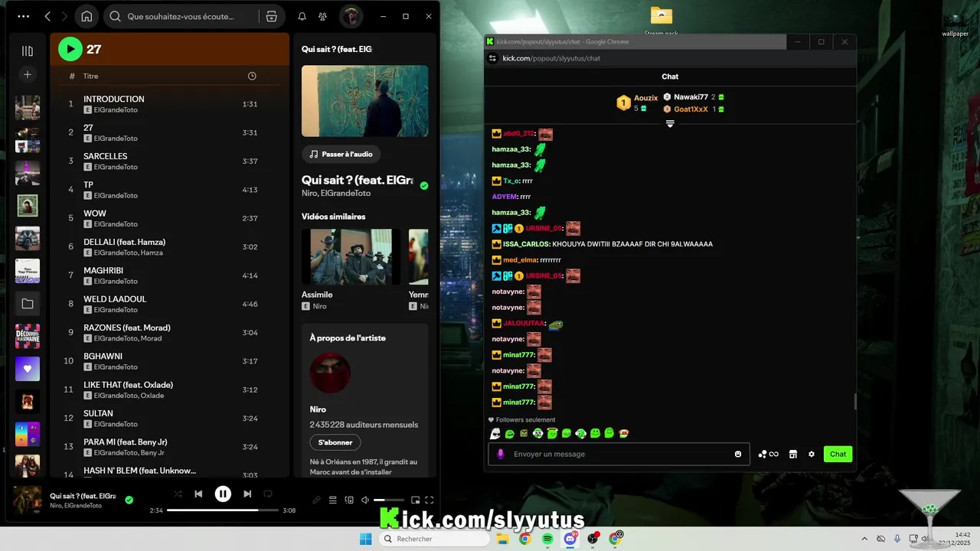The height and width of the screenshot is (551, 980).
Task: Open the queue icon in the playback bar
Action: (x=332, y=500)
